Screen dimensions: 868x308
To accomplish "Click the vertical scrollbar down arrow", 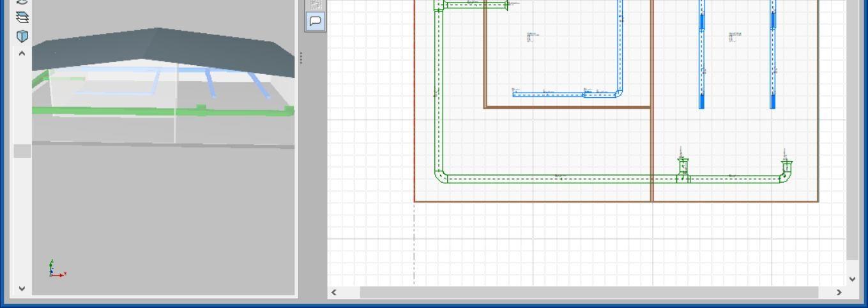I will tap(852, 279).
